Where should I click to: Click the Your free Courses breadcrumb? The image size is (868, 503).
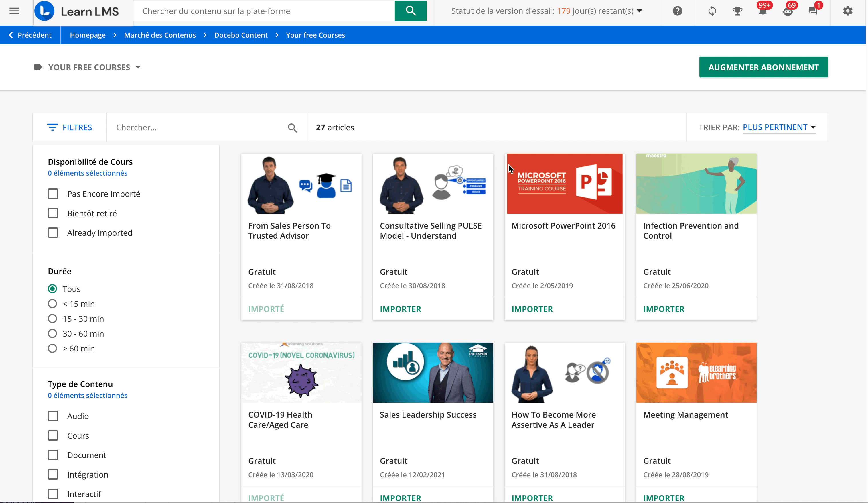pos(315,35)
